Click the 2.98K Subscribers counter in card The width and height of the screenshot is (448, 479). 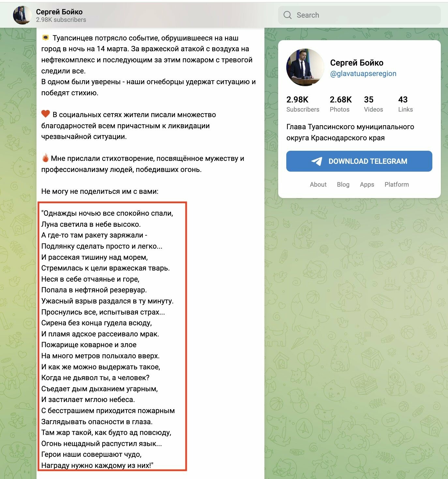point(303,104)
